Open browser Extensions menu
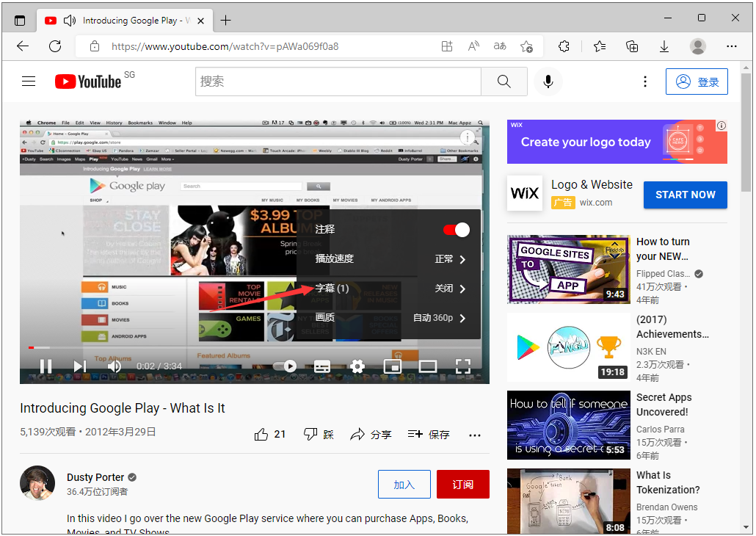The height and width of the screenshot is (536, 756). coord(564,46)
